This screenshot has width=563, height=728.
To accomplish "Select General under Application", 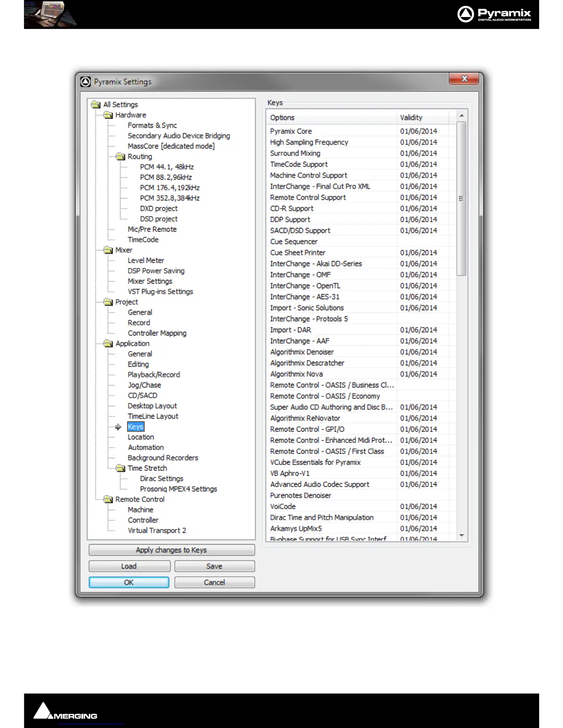I will pyautogui.click(x=140, y=354).
